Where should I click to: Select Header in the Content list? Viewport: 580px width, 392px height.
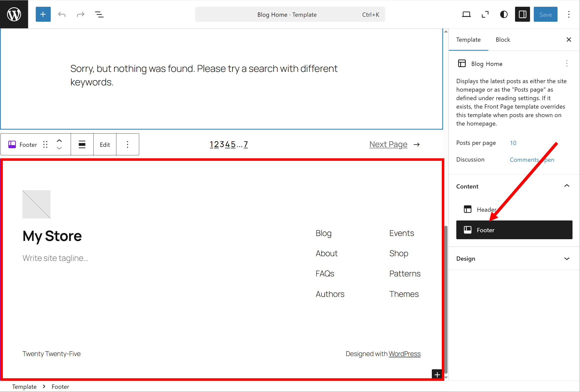[x=486, y=209]
